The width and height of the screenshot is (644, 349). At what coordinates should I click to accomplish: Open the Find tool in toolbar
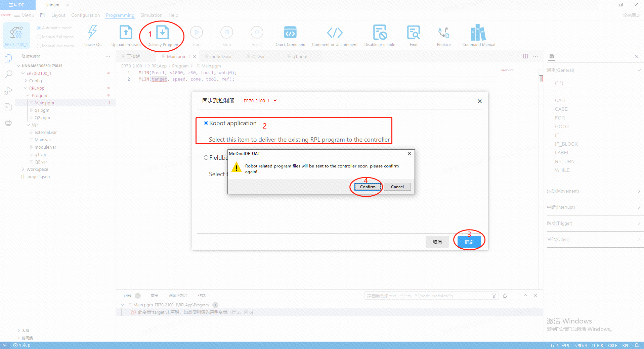413,33
